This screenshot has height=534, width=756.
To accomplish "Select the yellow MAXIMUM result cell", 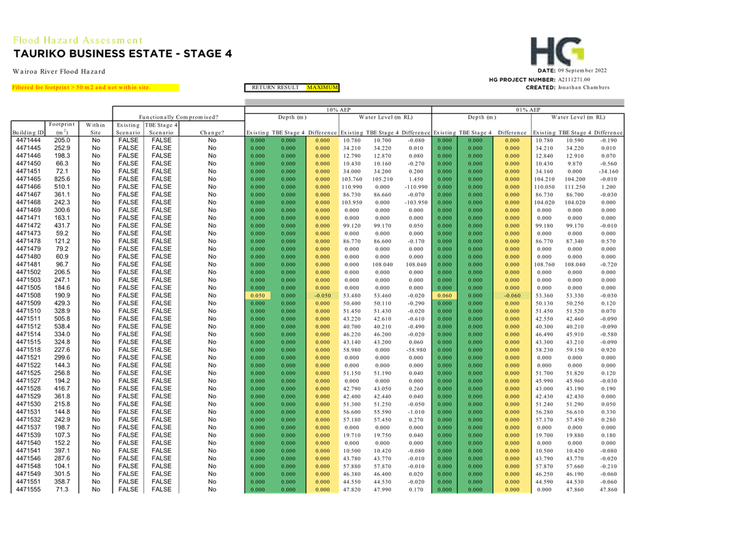I will pos(322,87).
